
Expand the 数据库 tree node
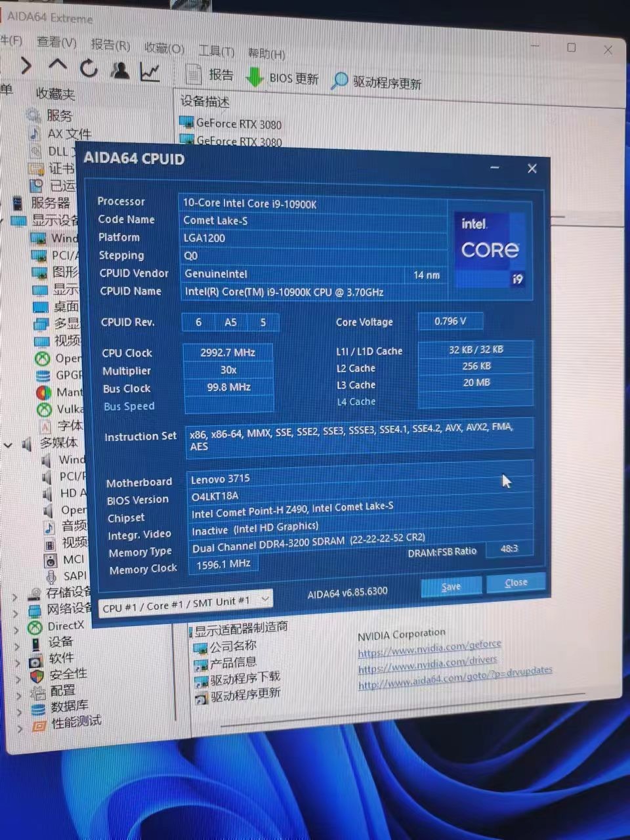pos(19,712)
